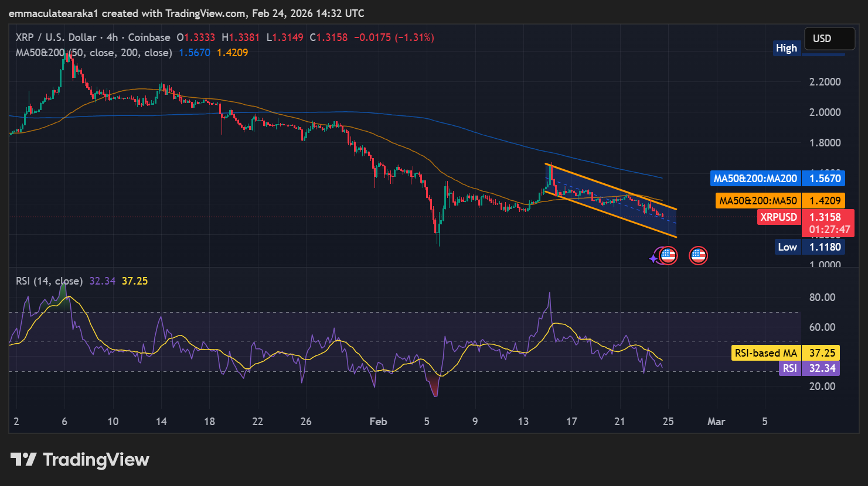This screenshot has width=868, height=486.
Task: Select the High price flag label
Action: 787,48
